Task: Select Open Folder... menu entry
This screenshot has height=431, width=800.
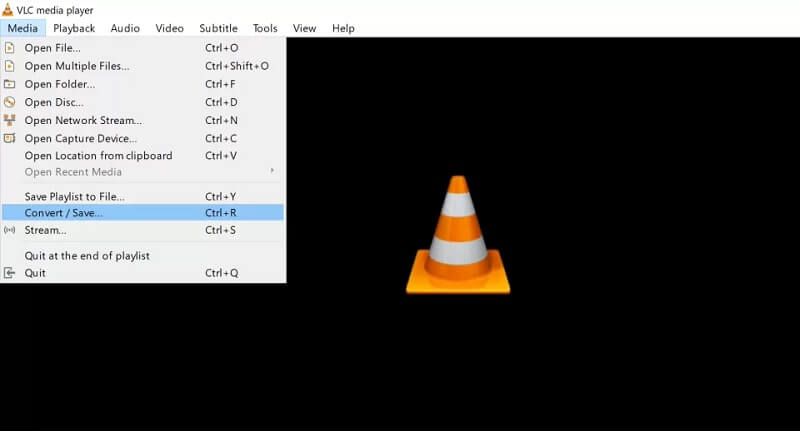Action: tap(142, 84)
